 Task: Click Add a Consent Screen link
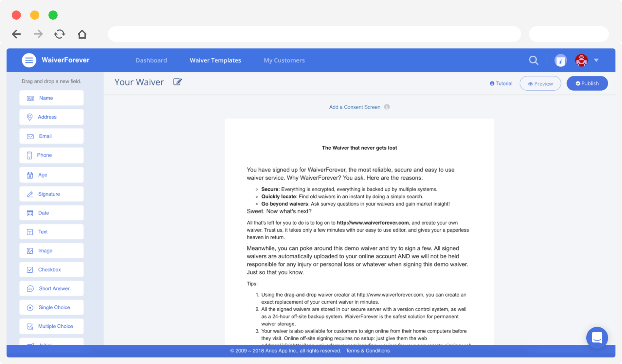click(355, 107)
